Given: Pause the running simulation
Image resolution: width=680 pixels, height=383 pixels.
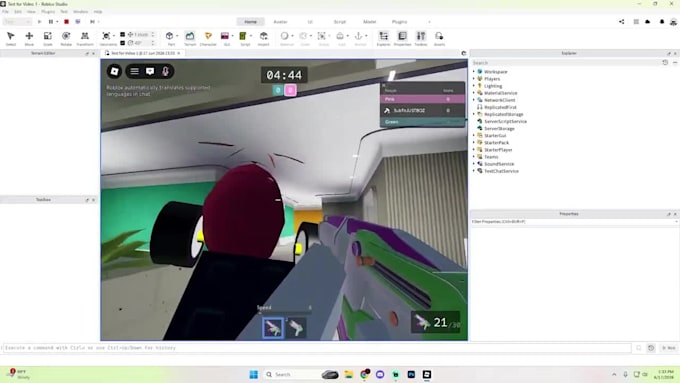Looking at the screenshot, I should pyautogui.click(x=51, y=22).
